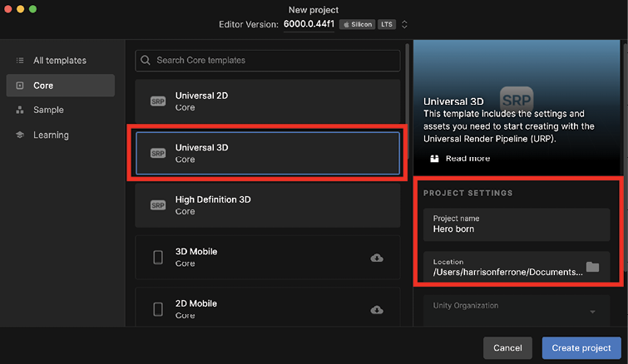Browse for location with folder icon

pyautogui.click(x=593, y=267)
